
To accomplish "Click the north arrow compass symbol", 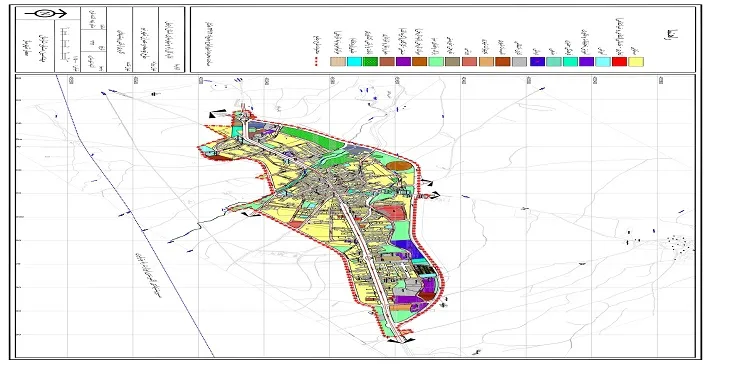I will click(46, 13).
